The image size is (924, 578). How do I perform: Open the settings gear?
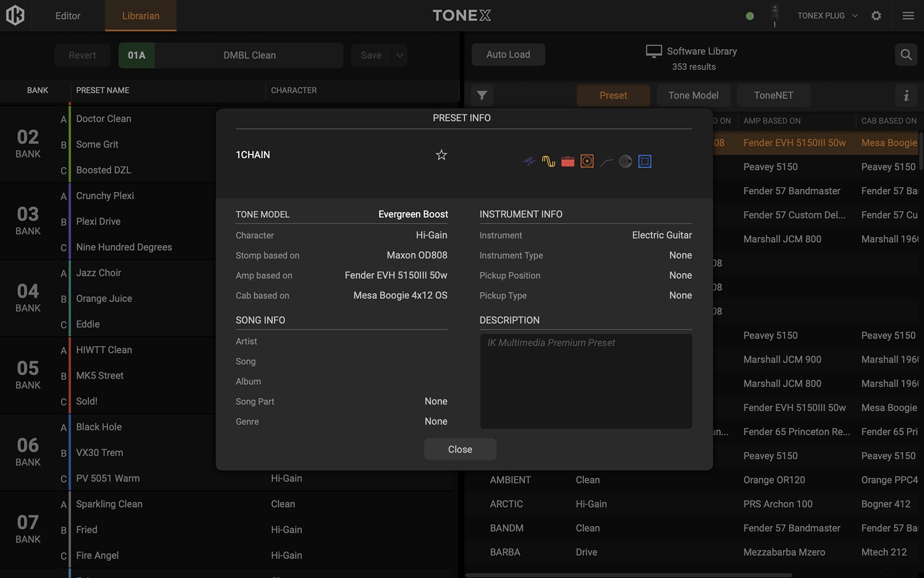click(876, 16)
